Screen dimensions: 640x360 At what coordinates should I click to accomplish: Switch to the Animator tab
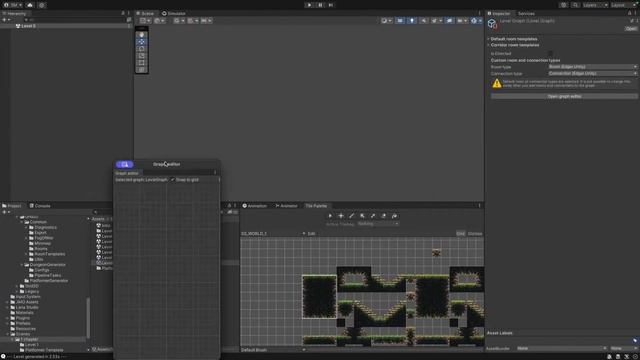[x=287, y=206]
